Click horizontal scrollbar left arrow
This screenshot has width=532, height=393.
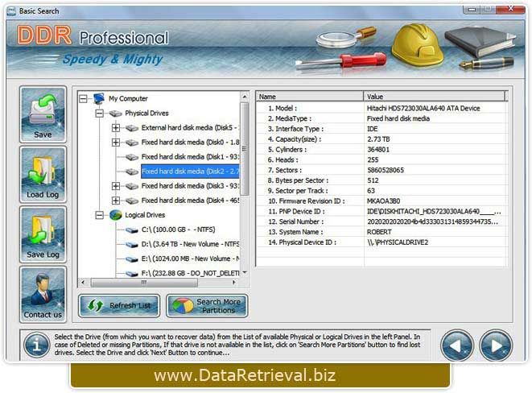coord(83,283)
